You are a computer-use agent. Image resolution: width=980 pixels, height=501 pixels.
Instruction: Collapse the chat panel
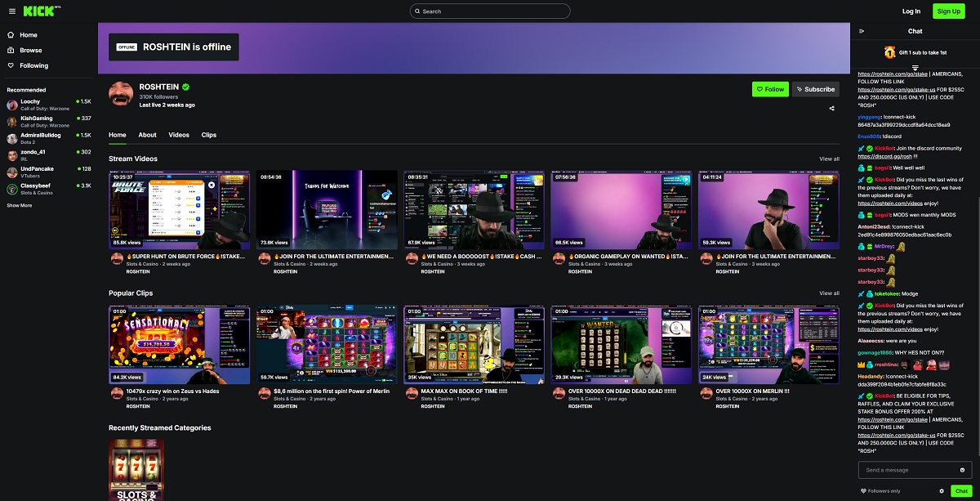click(862, 31)
